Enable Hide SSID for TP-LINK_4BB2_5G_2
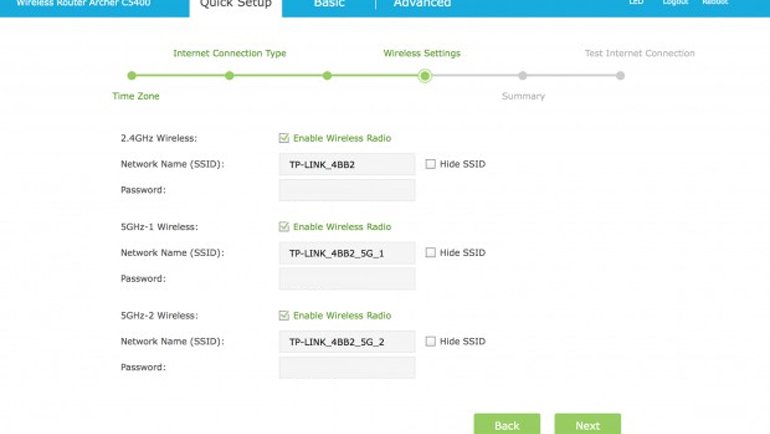The height and width of the screenshot is (434, 770). click(430, 341)
